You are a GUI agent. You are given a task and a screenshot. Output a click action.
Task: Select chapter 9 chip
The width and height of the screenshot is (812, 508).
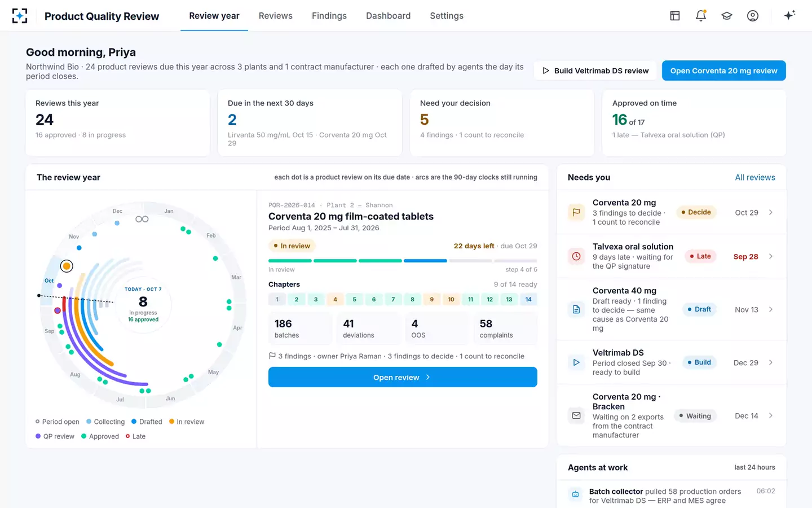click(432, 300)
